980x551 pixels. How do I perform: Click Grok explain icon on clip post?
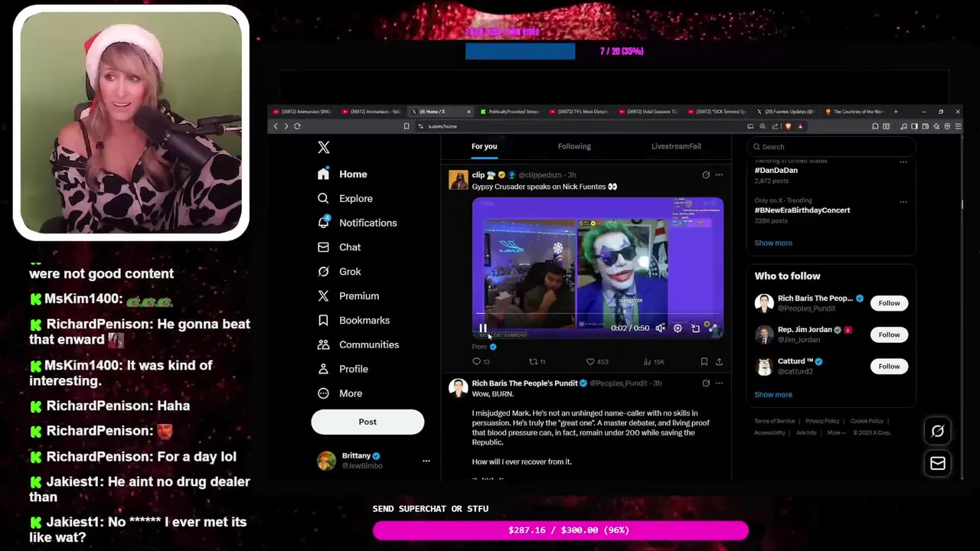point(706,175)
